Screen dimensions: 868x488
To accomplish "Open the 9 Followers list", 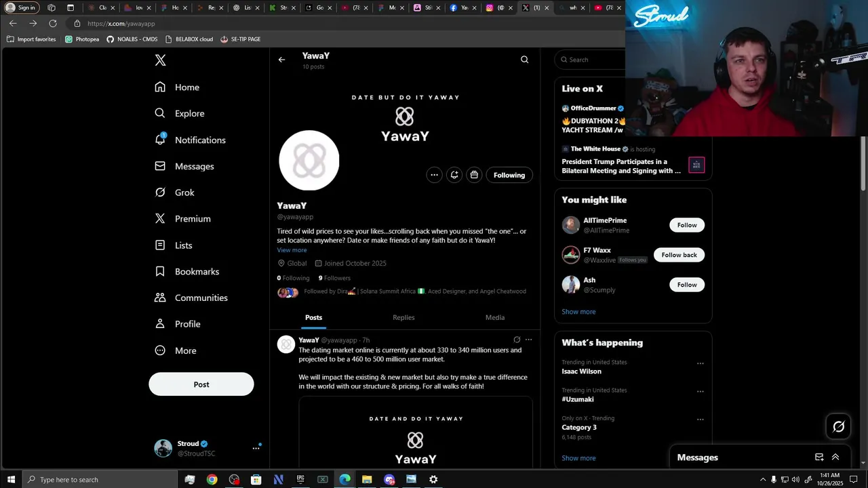I will pyautogui.click(x=334, y=278).
